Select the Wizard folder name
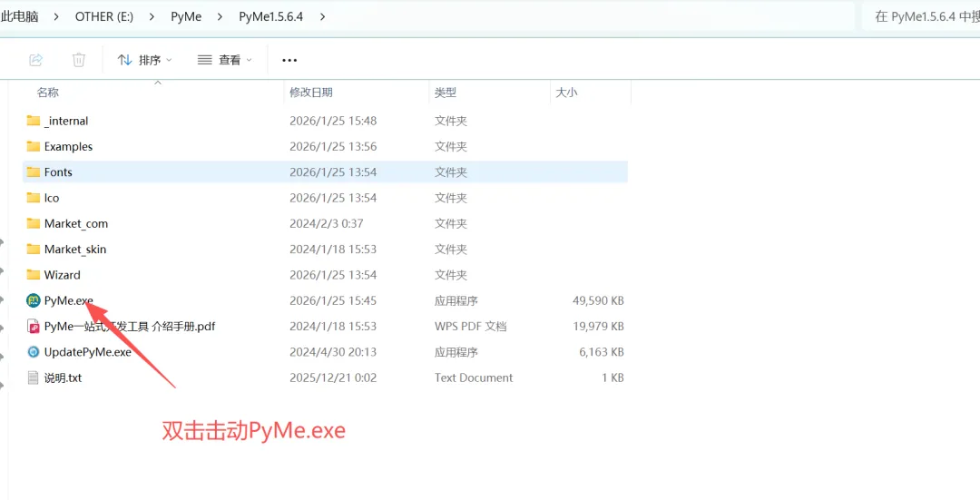The height and width of the screenshot is (500, 980). (x=62, y=274)
